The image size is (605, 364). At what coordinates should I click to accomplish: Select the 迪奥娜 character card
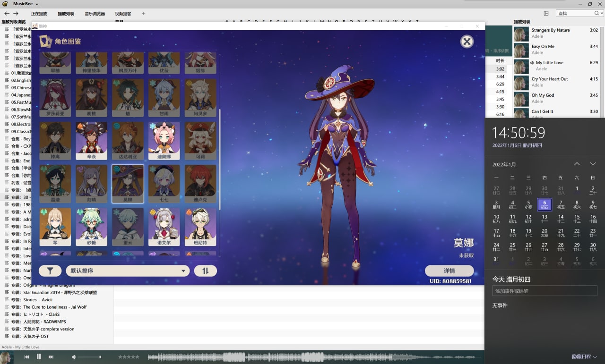[164, 141]
